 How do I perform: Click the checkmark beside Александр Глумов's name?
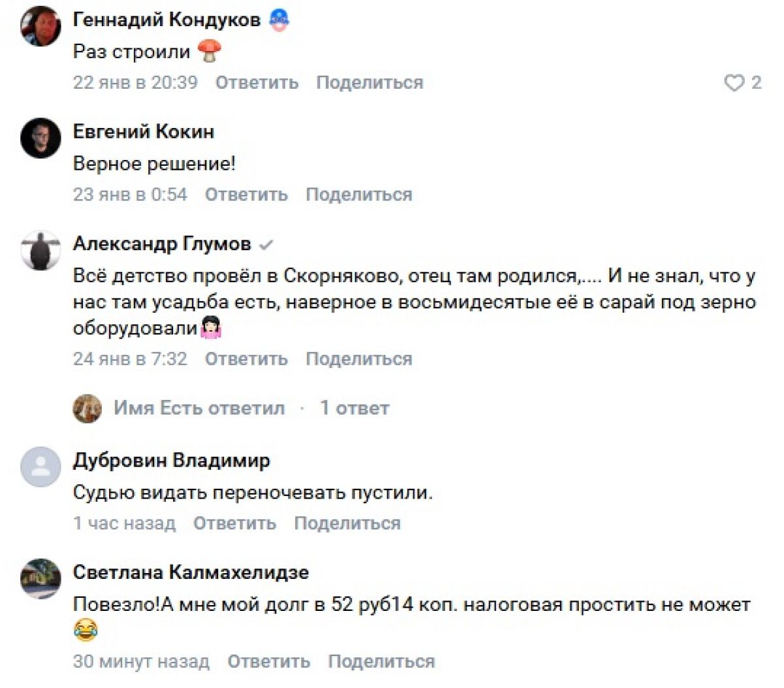coord(266,245)
